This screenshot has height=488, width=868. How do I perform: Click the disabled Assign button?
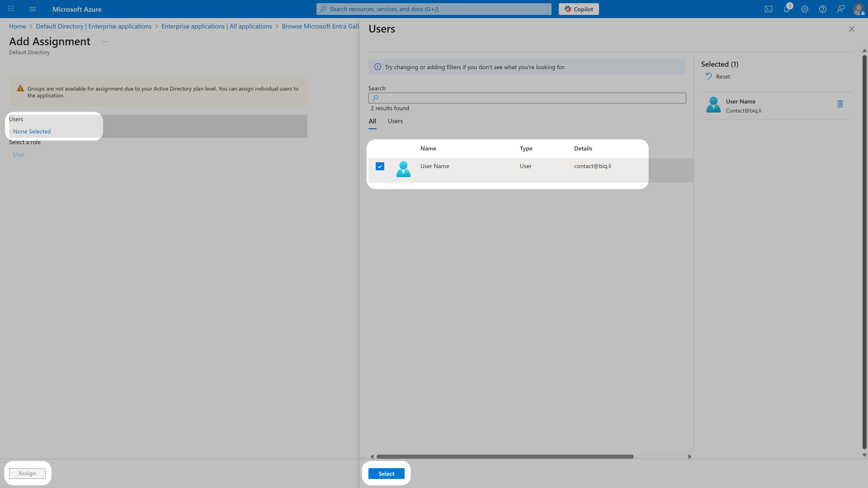[27, 473]
